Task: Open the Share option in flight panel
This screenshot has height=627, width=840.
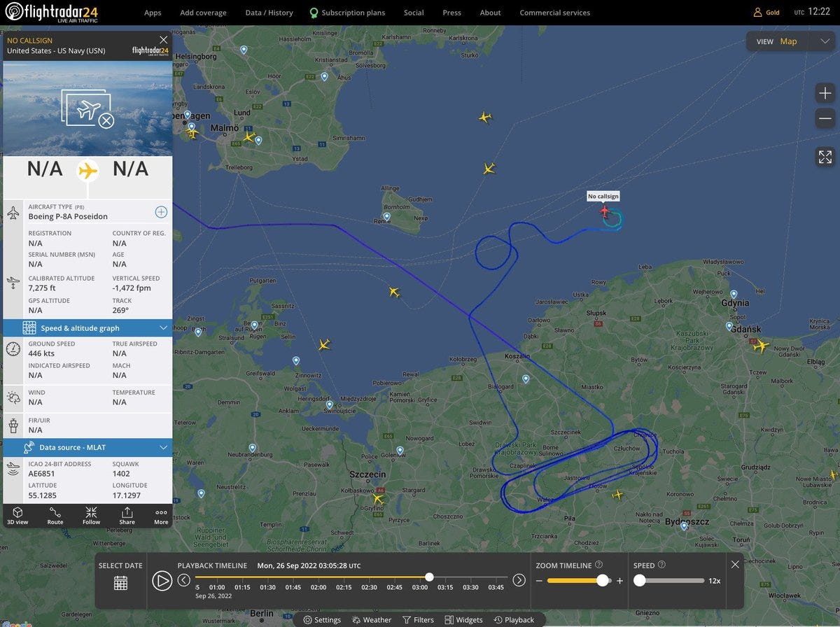Action: pos(127,516)
